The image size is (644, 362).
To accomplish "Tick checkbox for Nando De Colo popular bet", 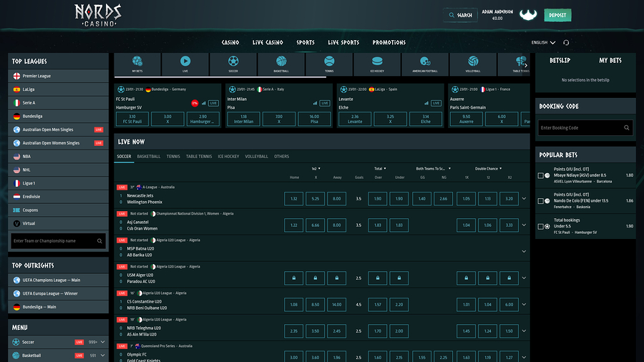I will [x=540, y=201].
